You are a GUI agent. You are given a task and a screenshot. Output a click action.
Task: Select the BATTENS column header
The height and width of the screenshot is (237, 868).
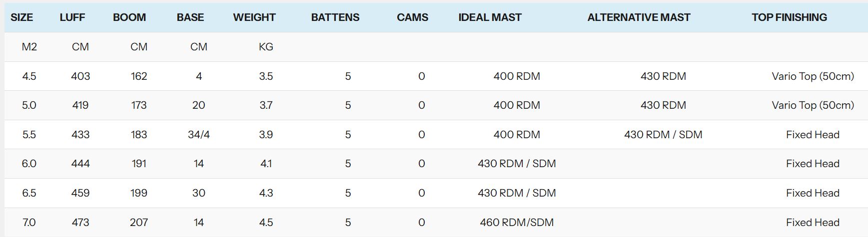tap(335, 17)
